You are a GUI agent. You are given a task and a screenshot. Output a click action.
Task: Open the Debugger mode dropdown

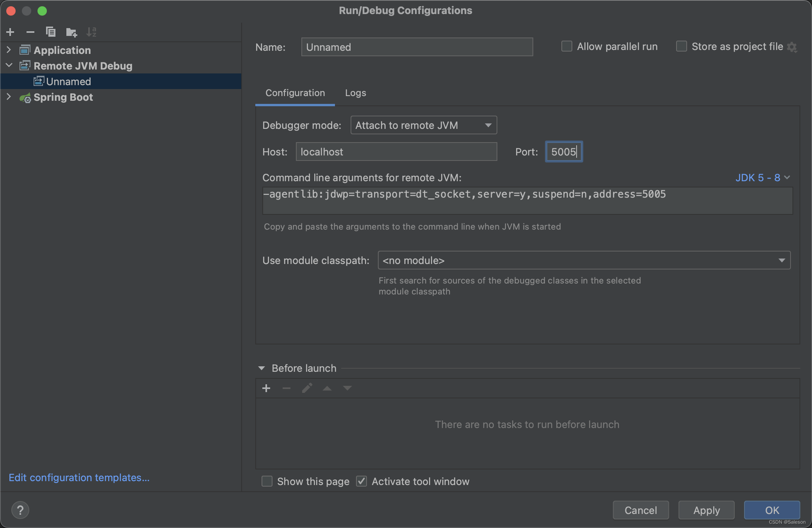click(x=424, y=125)
